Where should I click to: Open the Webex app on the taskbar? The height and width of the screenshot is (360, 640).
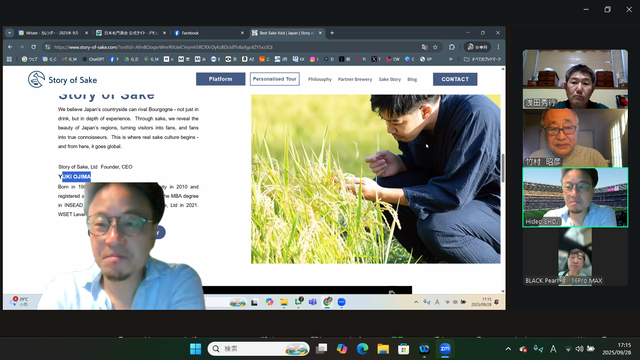[x=424, y=349]
